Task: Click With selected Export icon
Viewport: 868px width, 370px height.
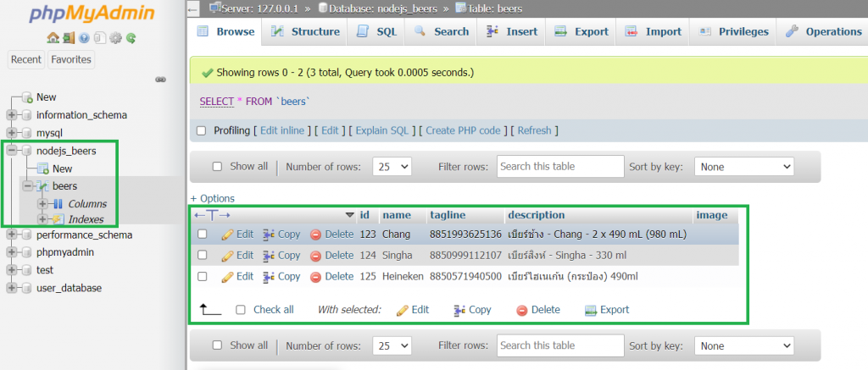Action: tap(591, 310)
